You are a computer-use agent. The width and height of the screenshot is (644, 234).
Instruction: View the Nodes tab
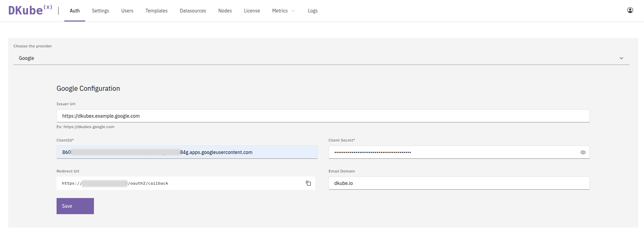(225, 11)
